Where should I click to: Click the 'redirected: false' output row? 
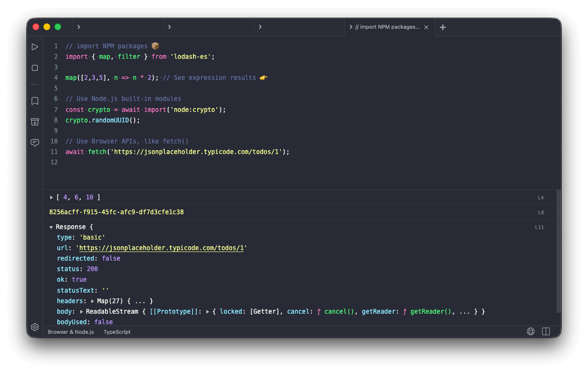[x=88, y=259]
